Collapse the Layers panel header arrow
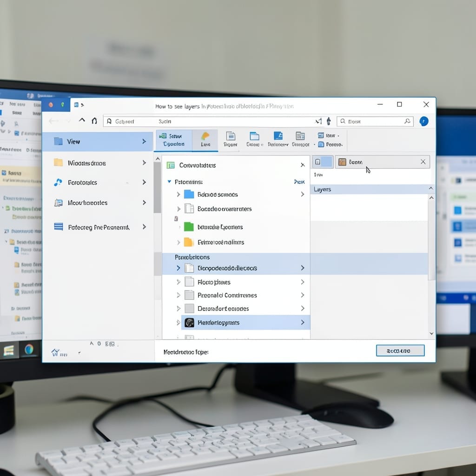The image size is (476, 476). [x=431, y=189]
